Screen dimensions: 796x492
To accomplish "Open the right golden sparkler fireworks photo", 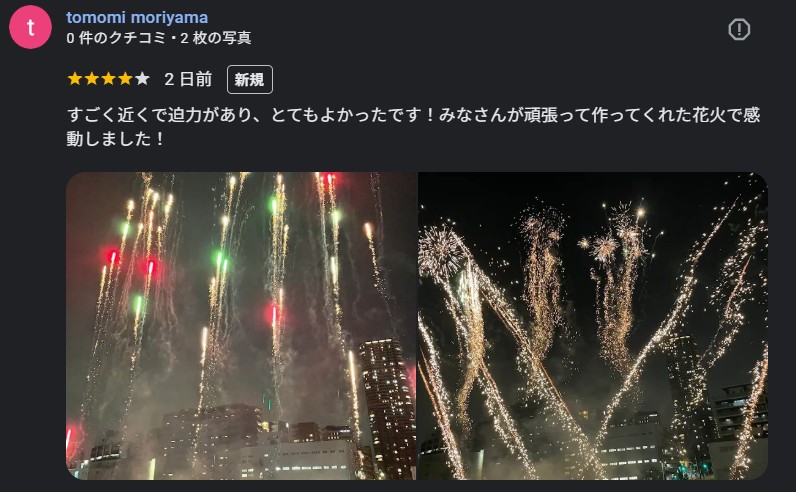I will click(x=593, y=326).
